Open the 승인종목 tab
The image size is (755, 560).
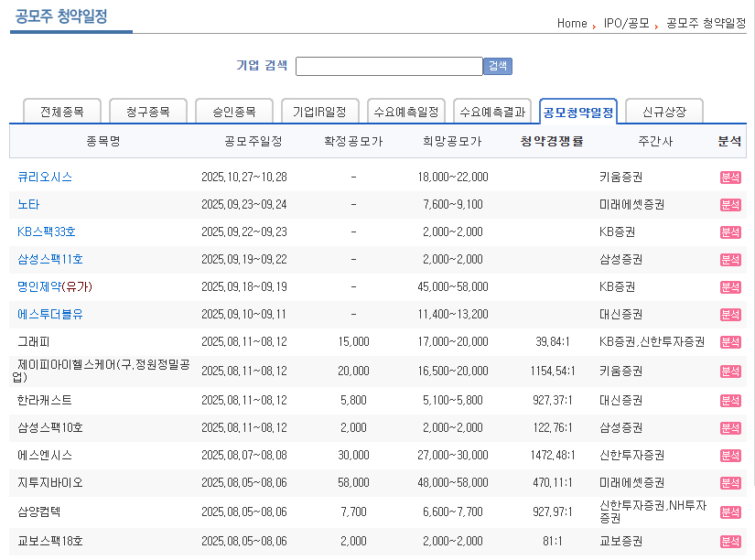234,112
